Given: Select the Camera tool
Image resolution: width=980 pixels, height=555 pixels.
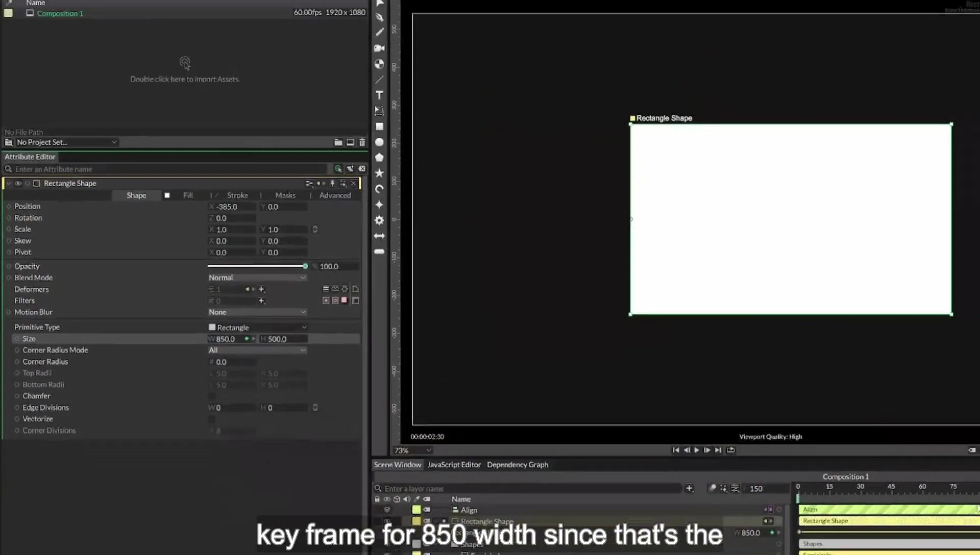Looking at the screenshot, I should [x=379, y=48].
